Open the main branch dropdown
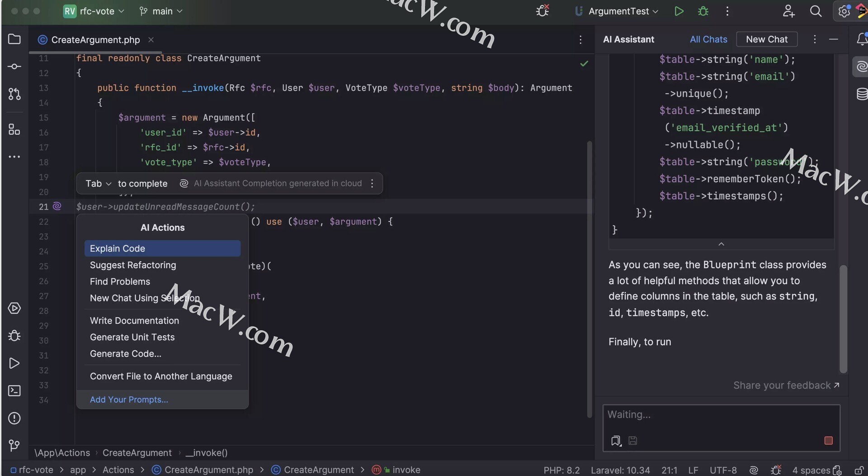The width and height of the screenshot is (868, 476). coord(161,11)
